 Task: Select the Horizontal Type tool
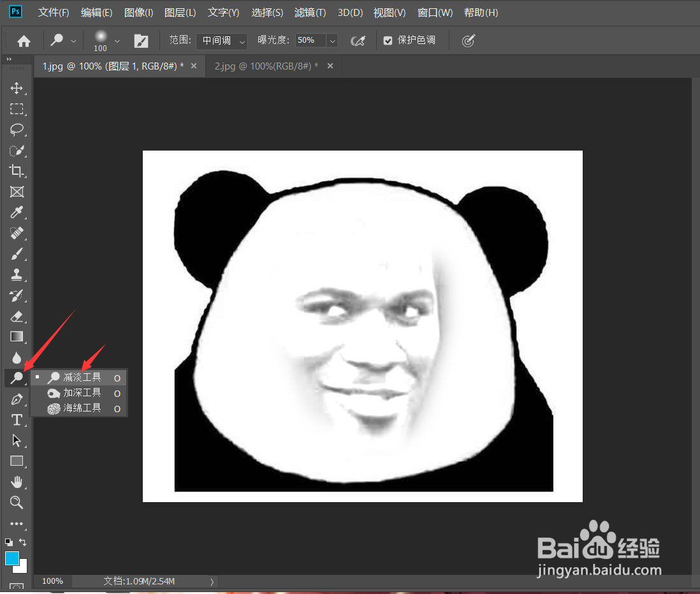[x=17, y=420]
